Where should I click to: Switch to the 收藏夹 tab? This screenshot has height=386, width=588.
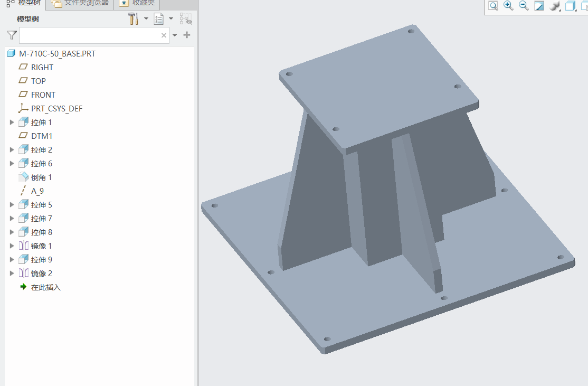click(x=137, y=3)
